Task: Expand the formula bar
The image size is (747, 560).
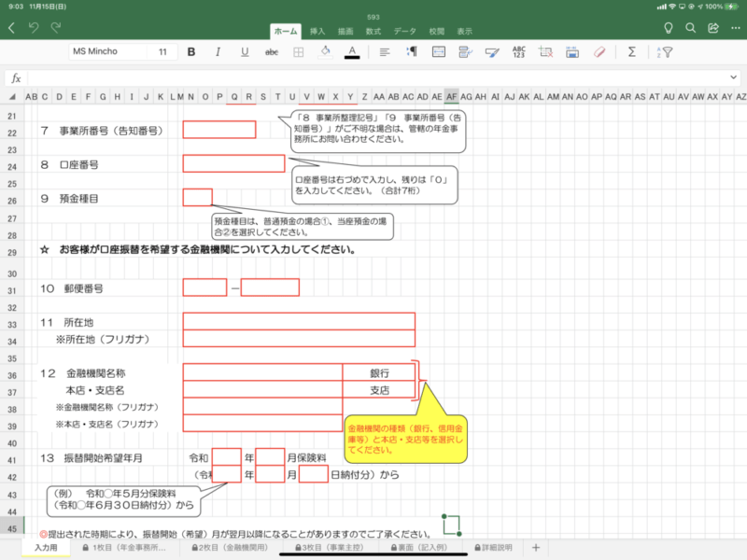Action: (733, 77)
